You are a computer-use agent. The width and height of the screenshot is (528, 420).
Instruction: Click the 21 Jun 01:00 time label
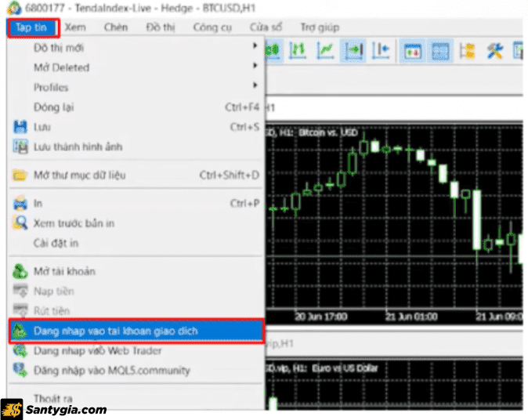411,317
